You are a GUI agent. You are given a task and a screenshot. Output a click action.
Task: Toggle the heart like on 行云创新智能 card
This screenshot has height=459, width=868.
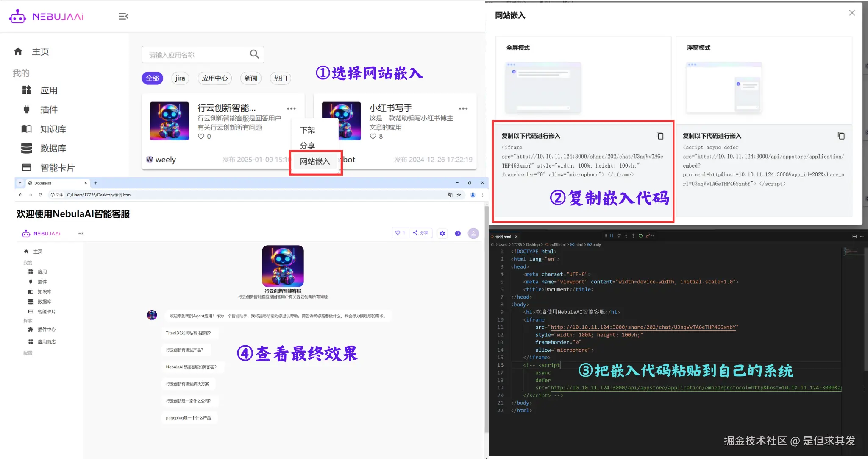(x=200, y=136)
